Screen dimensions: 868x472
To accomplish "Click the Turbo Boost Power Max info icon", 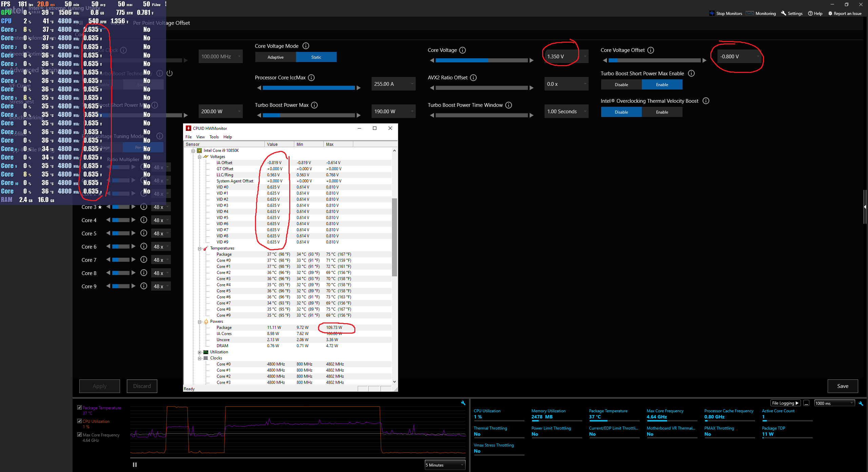I will point(314,105).
